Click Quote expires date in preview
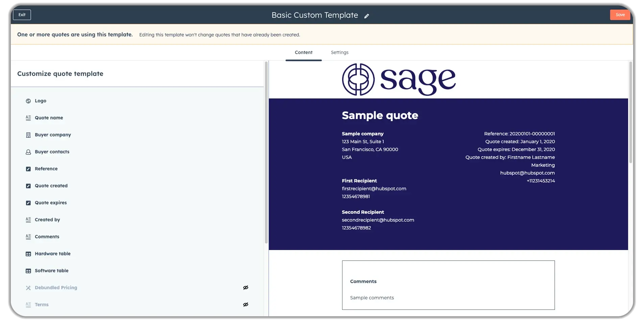 pos(516,149)
